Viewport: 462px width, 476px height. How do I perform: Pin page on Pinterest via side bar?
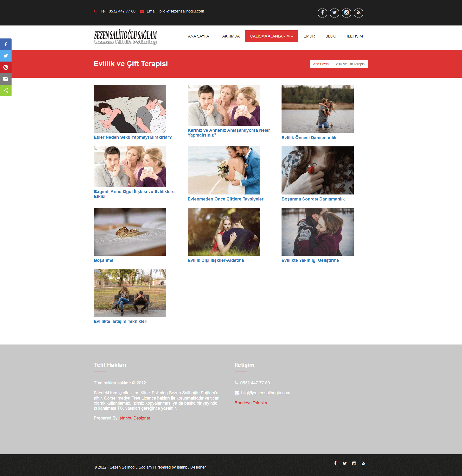coord(6,67)
